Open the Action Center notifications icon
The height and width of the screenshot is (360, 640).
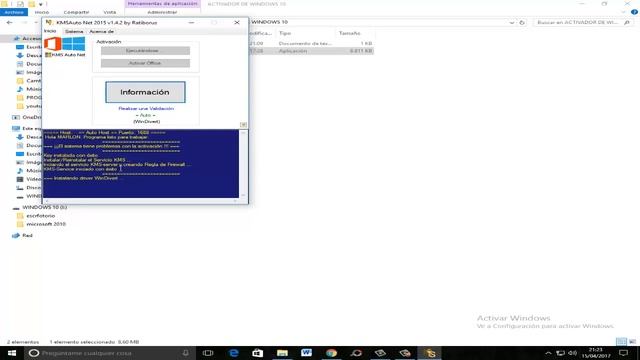click(x=624, y=353)
